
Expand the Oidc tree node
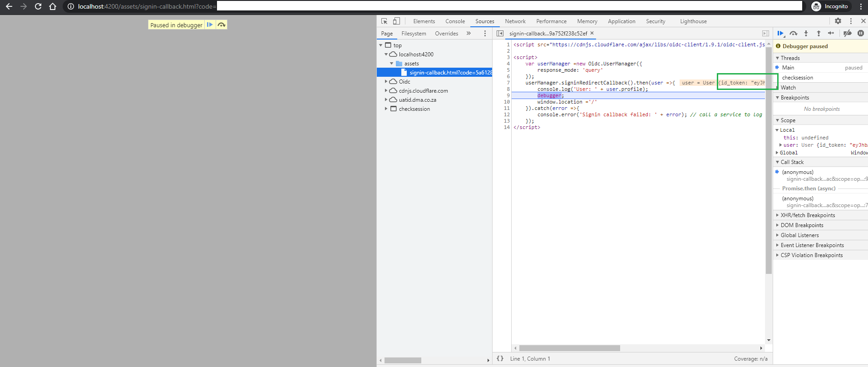pyautogui.click(x=386, y=82)
